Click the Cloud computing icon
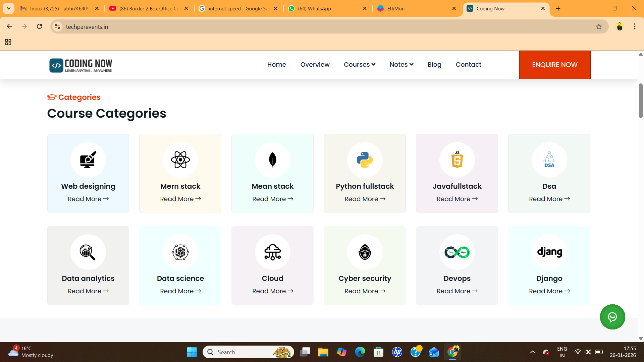This screenshot has height=362, width=644. pyautogui.click(x=272, y=252)
